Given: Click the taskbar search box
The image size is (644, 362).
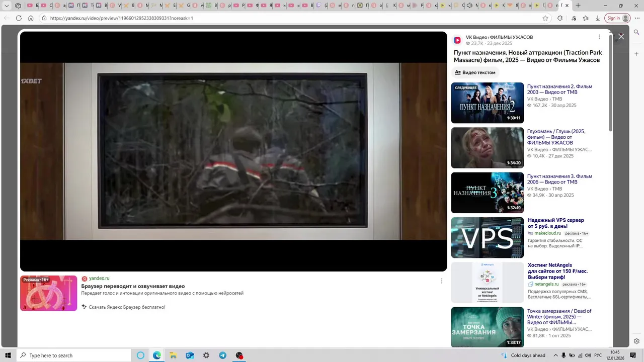Looking at the screenshot, I should pos(74,355).
